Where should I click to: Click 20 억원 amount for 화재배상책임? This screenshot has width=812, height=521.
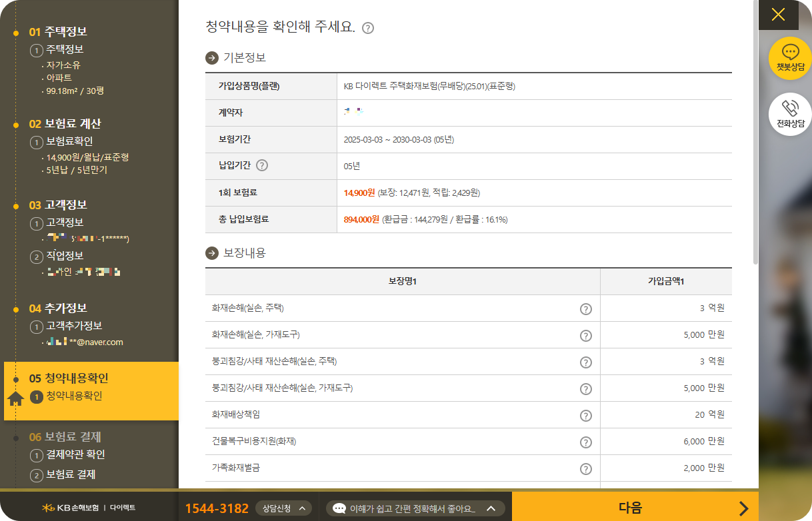tap(709, 415)
